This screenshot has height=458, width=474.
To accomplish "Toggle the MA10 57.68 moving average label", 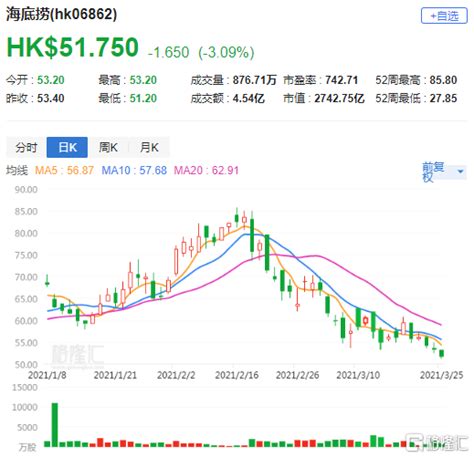I will click(134, 170).
